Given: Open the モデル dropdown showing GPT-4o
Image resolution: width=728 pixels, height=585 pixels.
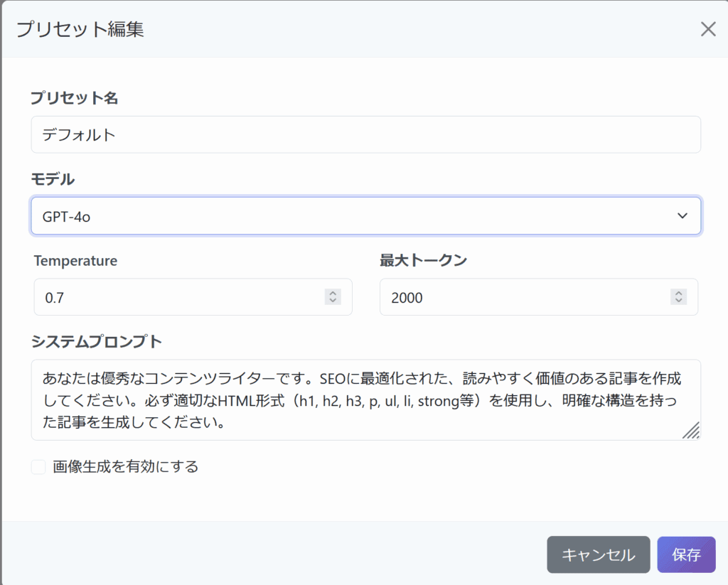Looking at the screenshot, I should point(366,216).
